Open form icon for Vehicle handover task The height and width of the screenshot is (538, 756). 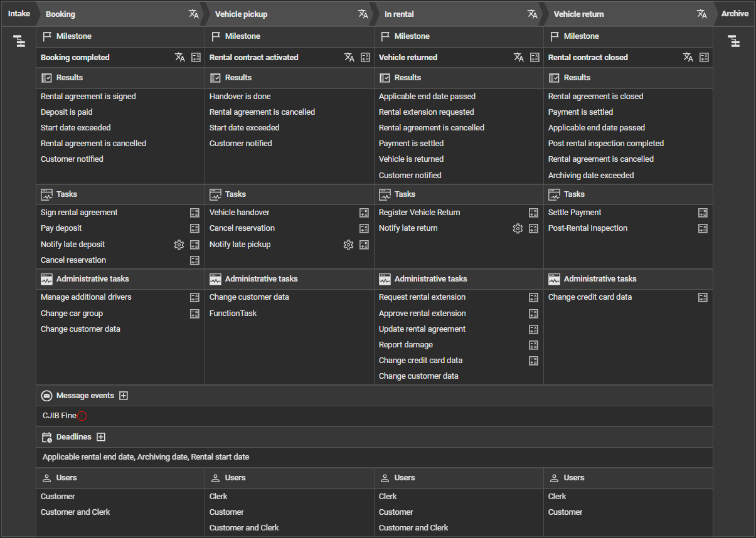click(364, 213)
